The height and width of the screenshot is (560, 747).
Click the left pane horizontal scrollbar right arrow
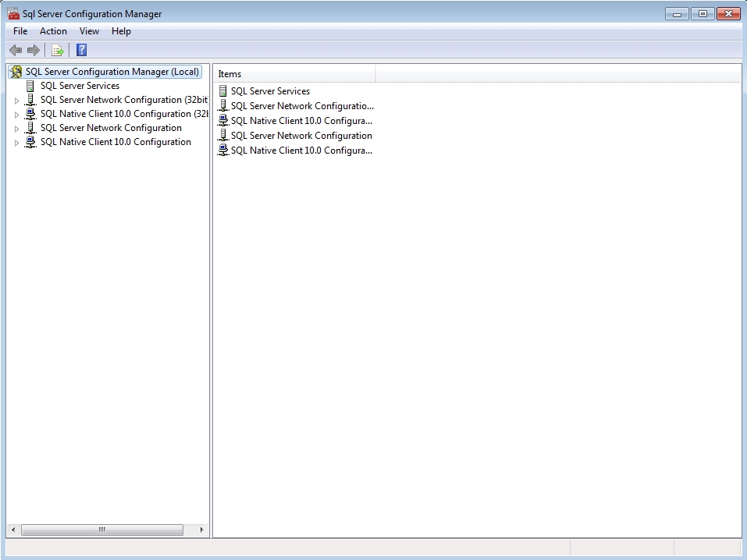[202, 530]
